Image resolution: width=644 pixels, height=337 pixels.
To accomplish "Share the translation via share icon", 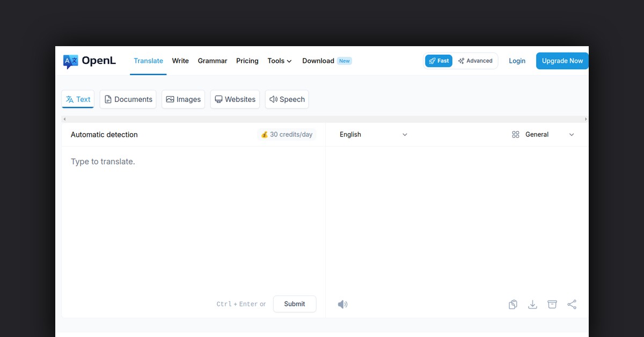I will (572, 304).
